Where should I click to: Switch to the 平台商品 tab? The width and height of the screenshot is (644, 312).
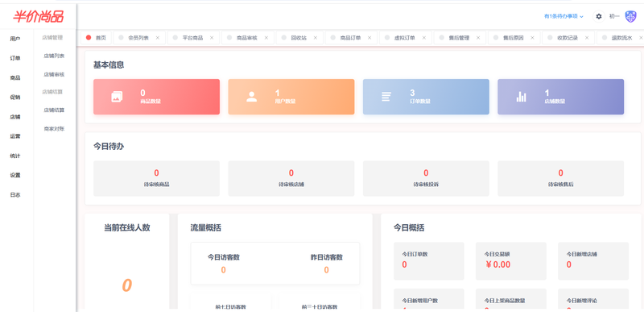point(192,38)
